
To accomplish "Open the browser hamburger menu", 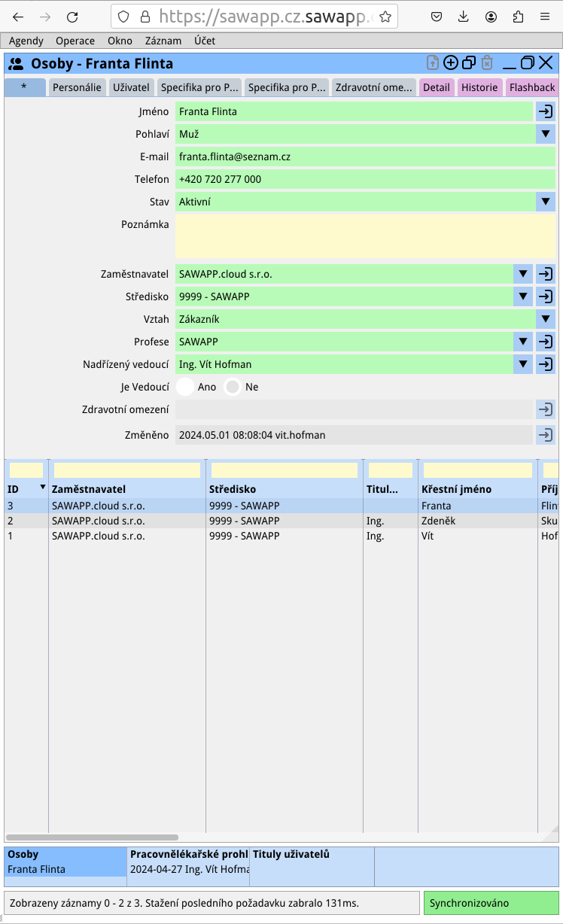I will (x=545, y=17).
